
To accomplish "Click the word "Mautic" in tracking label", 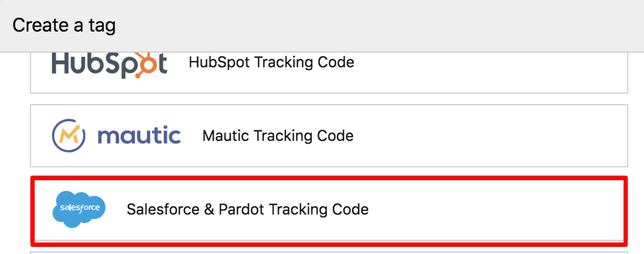I will point(225,136).
